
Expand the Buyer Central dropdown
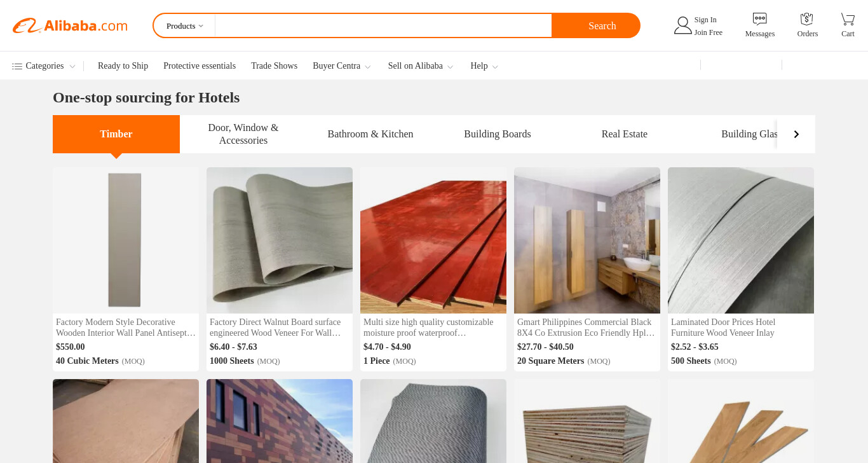[342, 66]
